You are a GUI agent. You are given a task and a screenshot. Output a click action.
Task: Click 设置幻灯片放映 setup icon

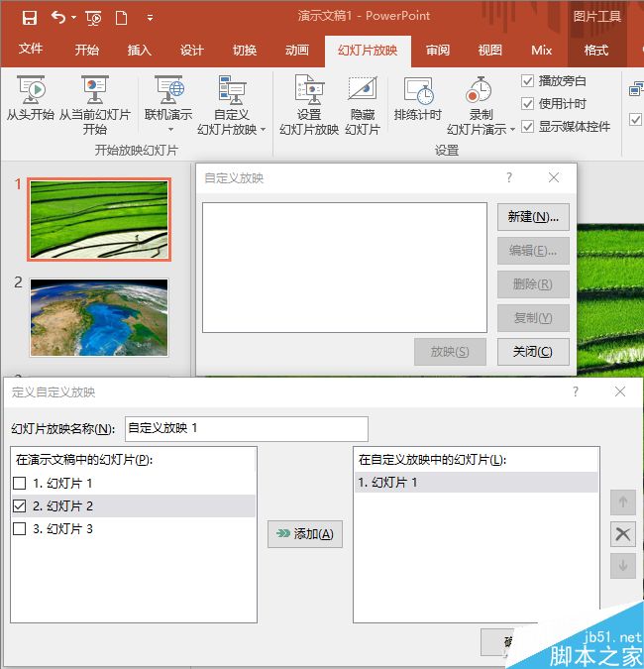point(310,90)
